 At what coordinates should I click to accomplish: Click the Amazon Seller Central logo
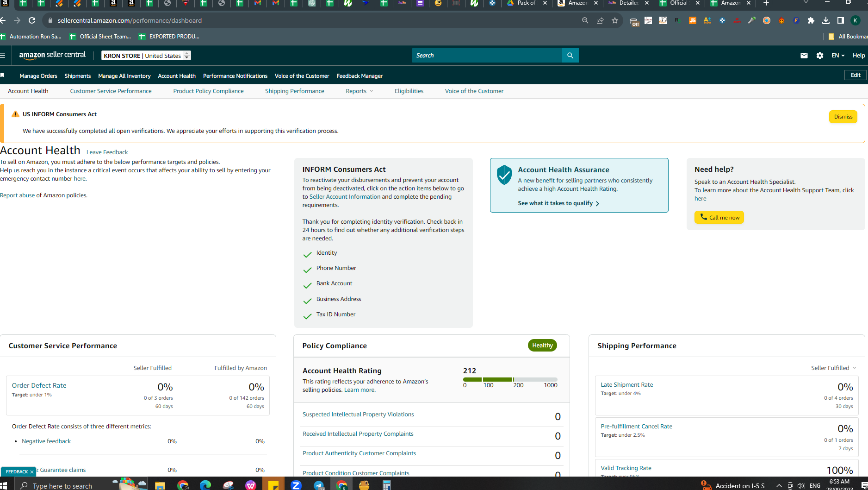pyautogui.click(x=52, y=55)
